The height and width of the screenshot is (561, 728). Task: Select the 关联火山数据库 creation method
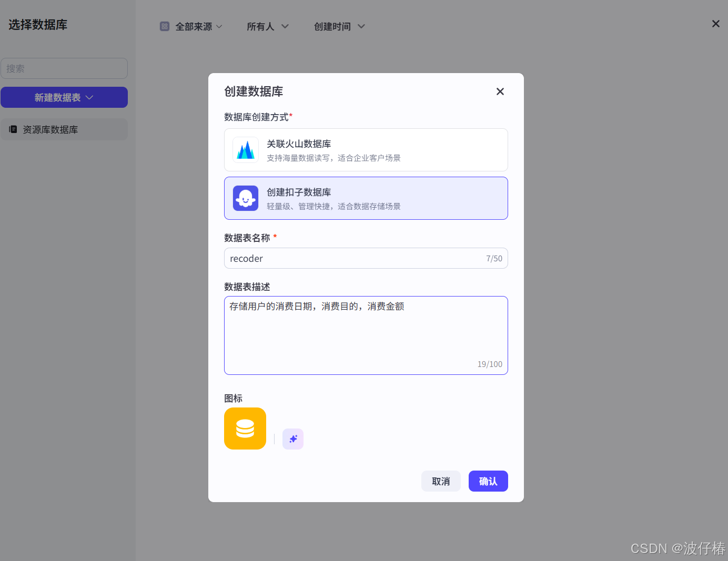[x=366, y=150]
